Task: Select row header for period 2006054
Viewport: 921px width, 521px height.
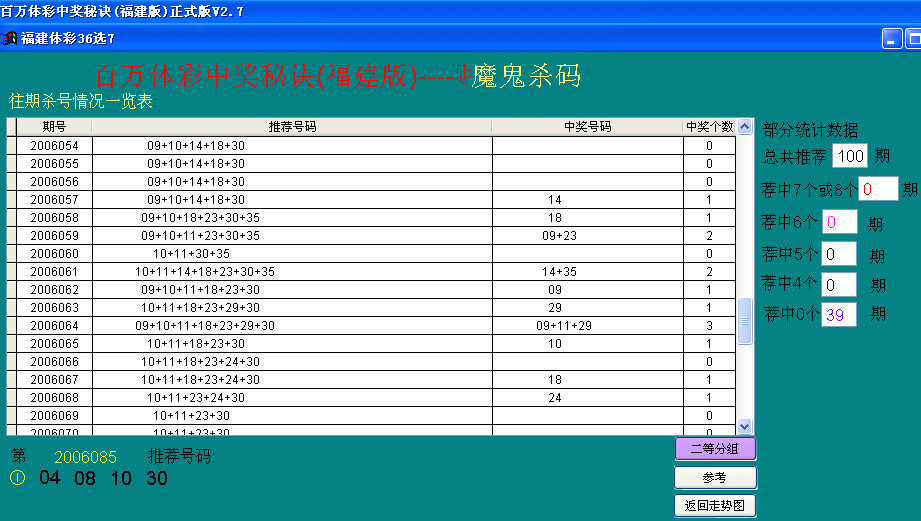Action: (12, 145)
